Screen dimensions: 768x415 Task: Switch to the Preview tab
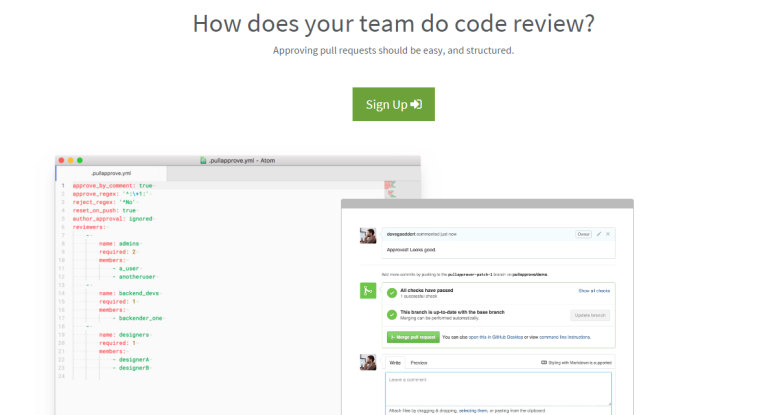click(x=418, y=362)
